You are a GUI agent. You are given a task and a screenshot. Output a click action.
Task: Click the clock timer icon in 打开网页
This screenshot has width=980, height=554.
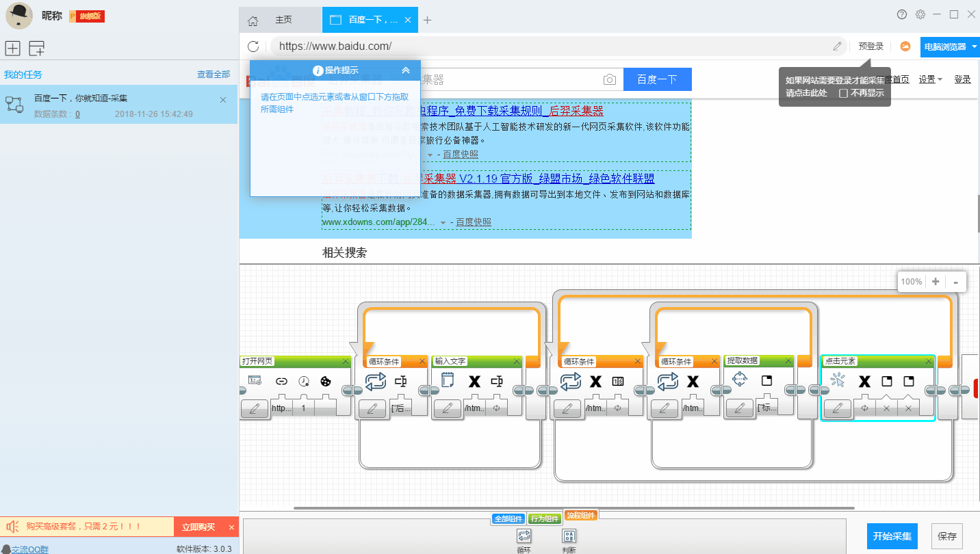(305, 381)
